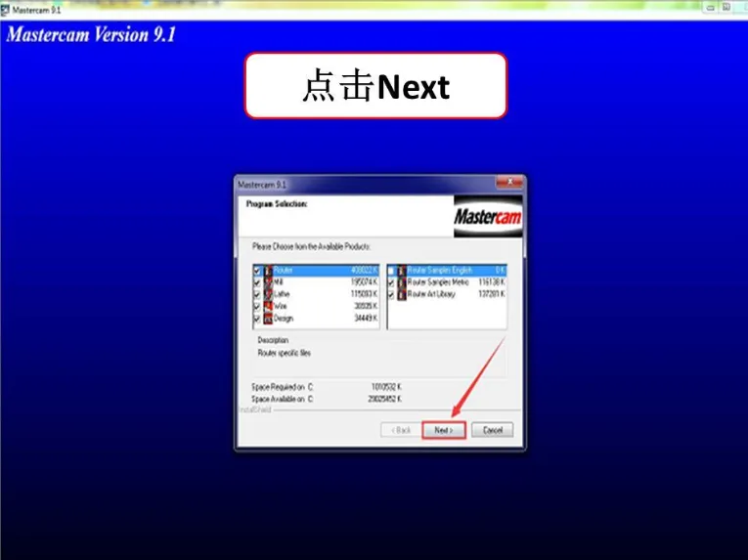
Task: Click the Mastercam logo image
Action: tap(488, 216)
